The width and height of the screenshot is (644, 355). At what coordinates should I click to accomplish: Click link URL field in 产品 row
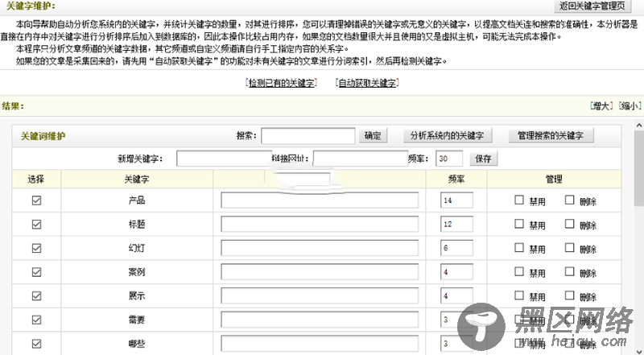(x=320, y=200)
